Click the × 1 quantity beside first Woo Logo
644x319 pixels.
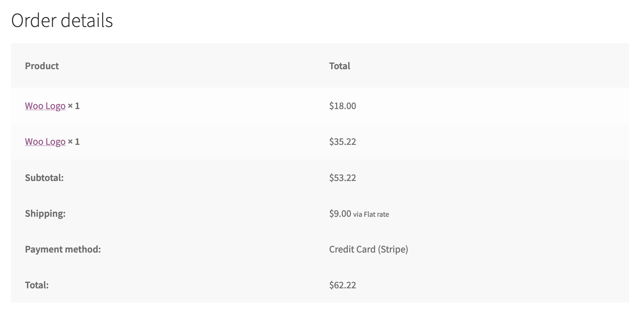pyautogui.click(x=74, y=106)
